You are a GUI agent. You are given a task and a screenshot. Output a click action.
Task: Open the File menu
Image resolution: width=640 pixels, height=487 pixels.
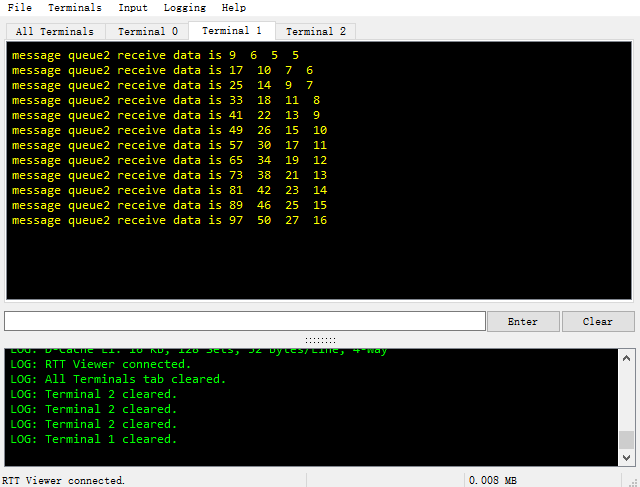coord(19,8)
